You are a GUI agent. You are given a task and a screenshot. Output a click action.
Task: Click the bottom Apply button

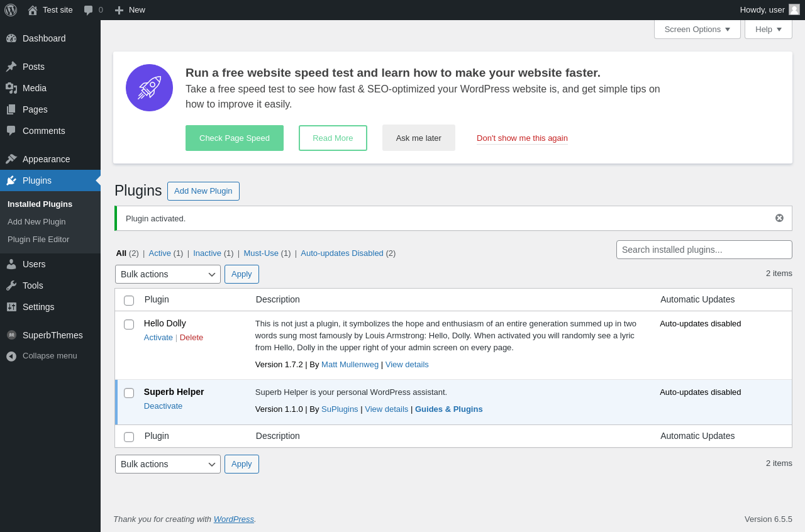(x=241, y=464)
